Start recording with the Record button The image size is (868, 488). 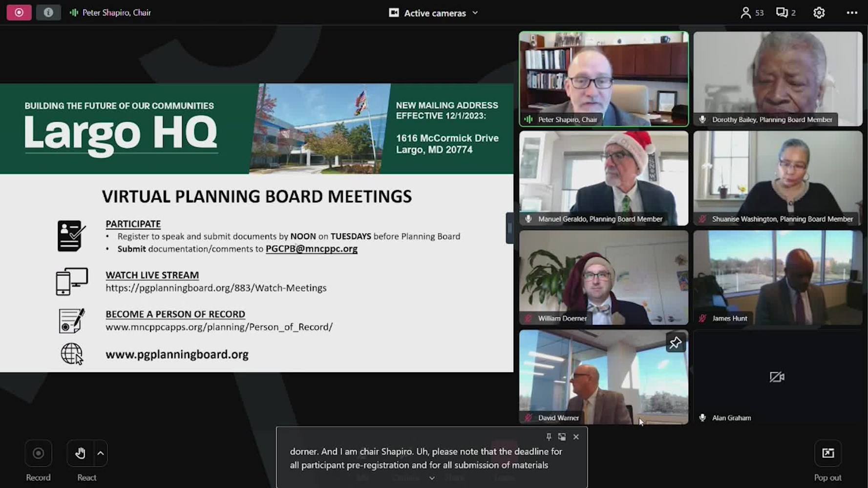38,453
